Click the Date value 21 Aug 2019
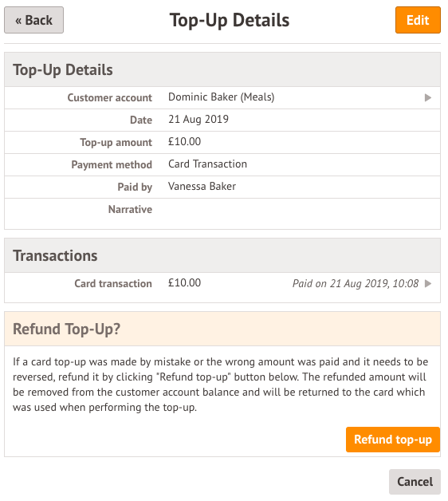The image size is (448, 501). click(198, 119)
